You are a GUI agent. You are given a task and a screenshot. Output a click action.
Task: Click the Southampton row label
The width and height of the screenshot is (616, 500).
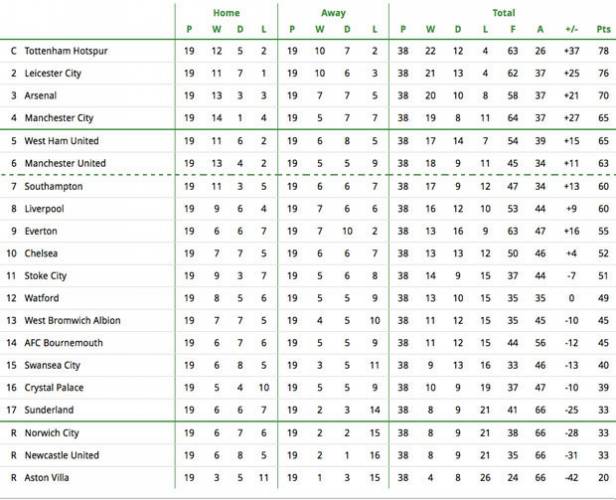53,187
